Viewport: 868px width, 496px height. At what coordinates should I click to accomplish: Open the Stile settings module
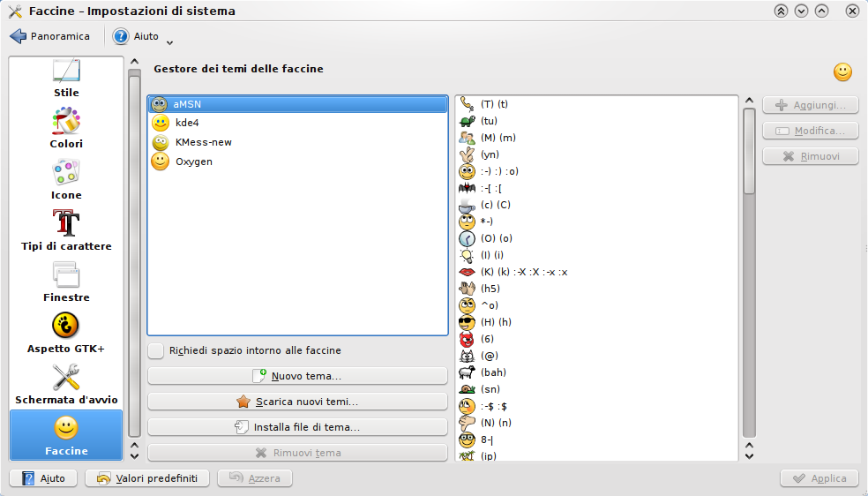66,78
